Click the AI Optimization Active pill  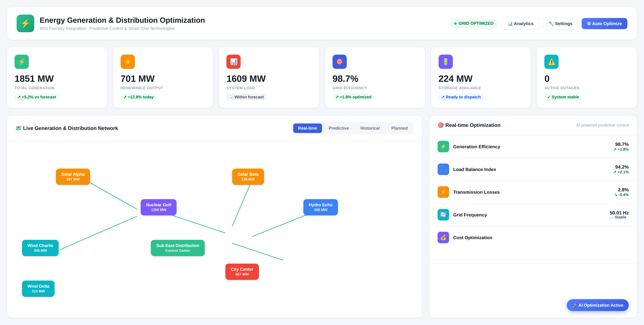598,305
